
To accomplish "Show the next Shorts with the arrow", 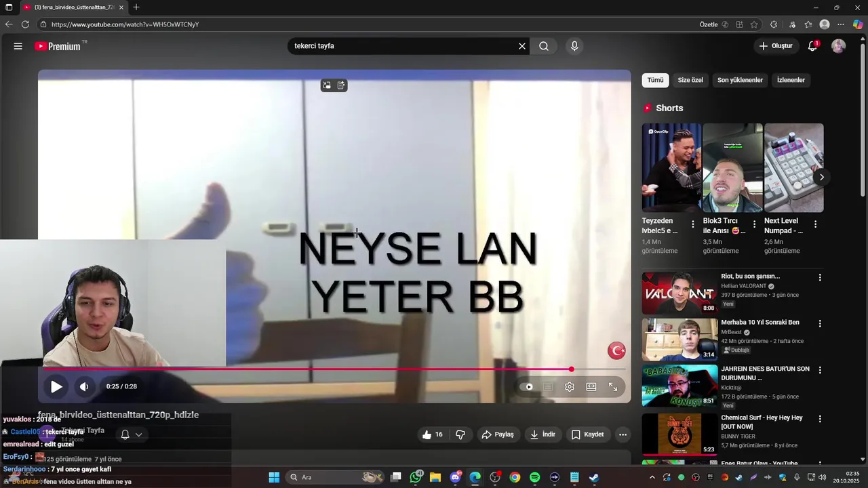I will point(821,178).
